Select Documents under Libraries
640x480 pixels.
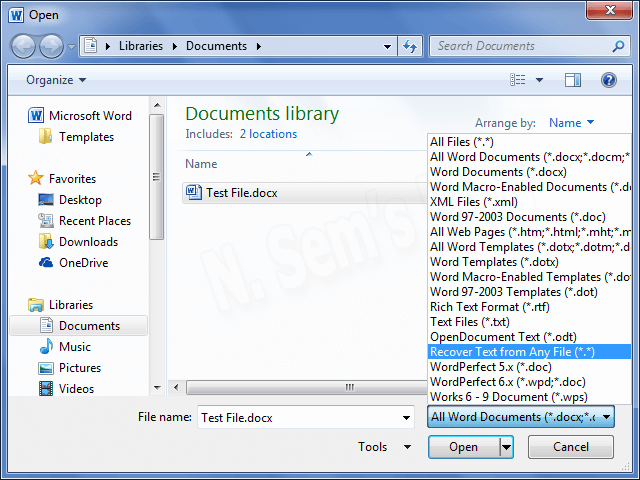click(78, 326)
